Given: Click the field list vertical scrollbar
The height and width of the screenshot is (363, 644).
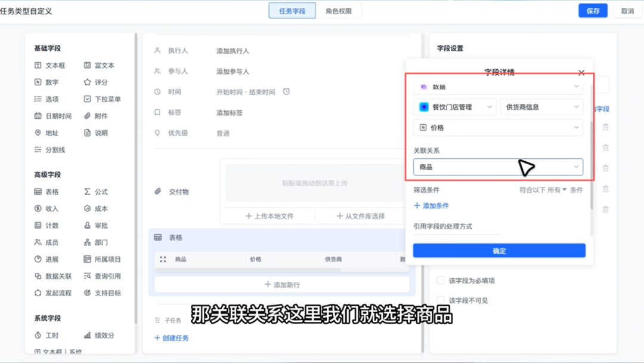Looking at the screenshot, I should pos(135,177).
